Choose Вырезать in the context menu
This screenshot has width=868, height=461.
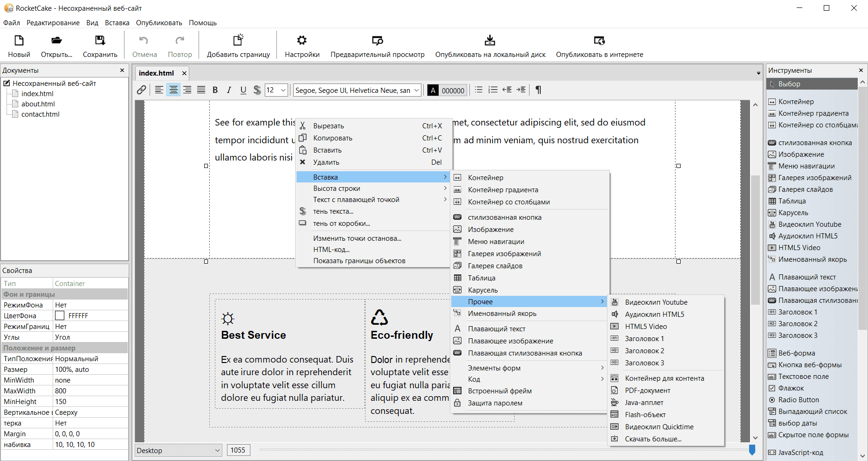372,126
